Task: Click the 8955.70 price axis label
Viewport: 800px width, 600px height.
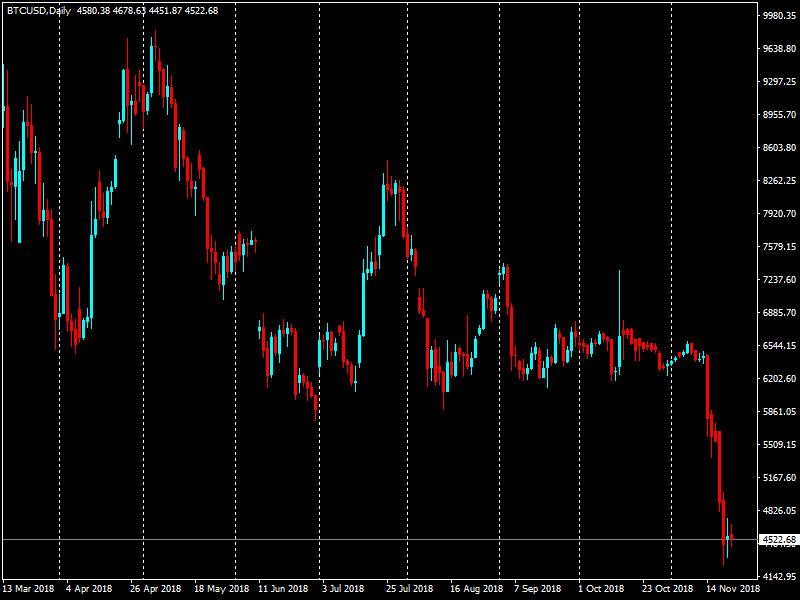Action: 780,115
